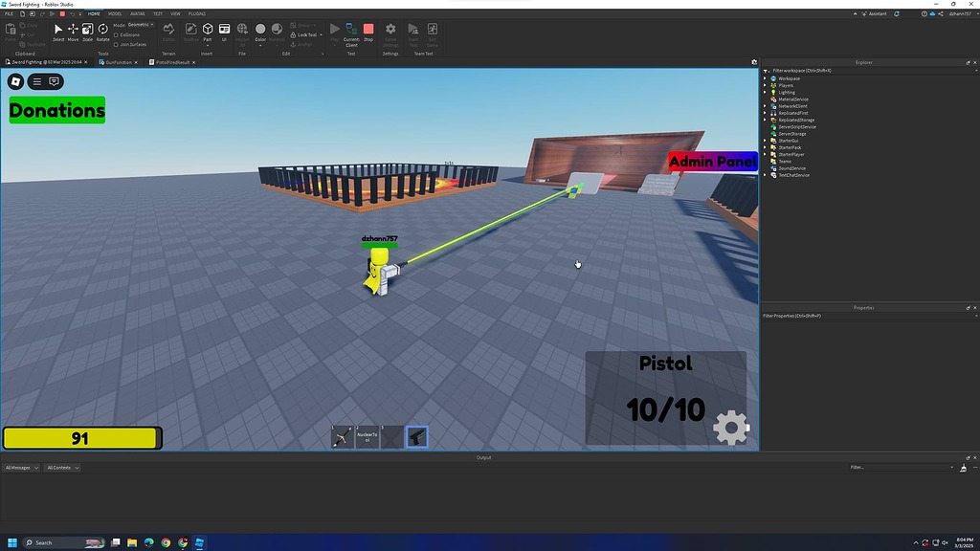Open the Assistant button
The image size is (980, 551).
tap(874, 13)
